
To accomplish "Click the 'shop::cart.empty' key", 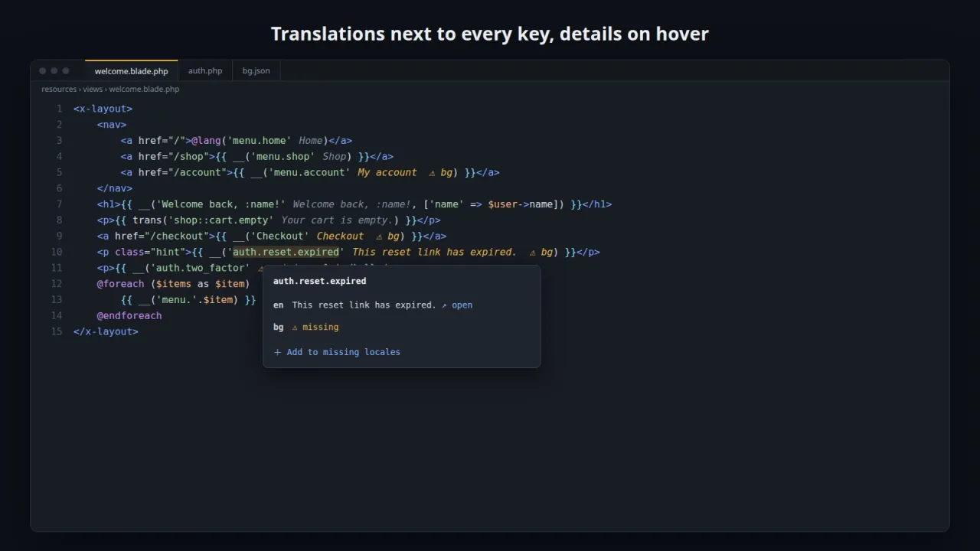I will 220,220.
